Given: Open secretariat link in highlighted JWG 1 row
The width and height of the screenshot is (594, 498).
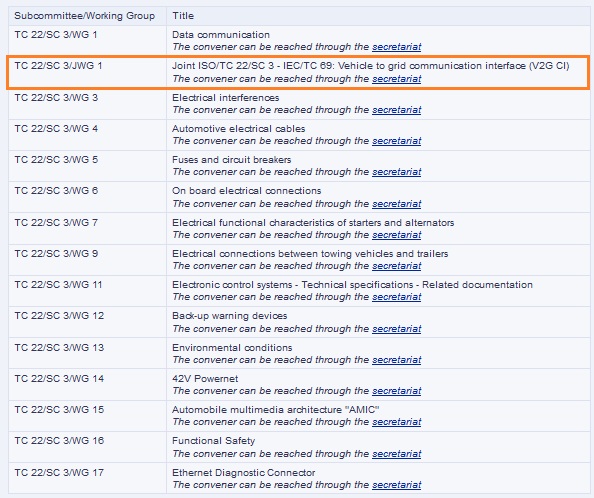Looking at the screenshot, I should click(x=396, y=79).
